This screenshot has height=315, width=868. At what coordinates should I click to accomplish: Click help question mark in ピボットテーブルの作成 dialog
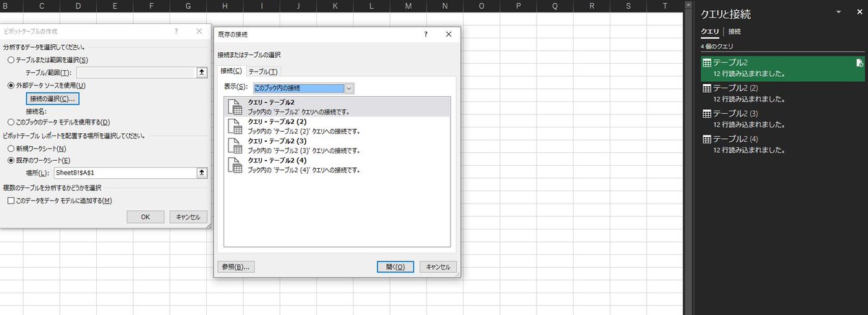click(177, 32)
